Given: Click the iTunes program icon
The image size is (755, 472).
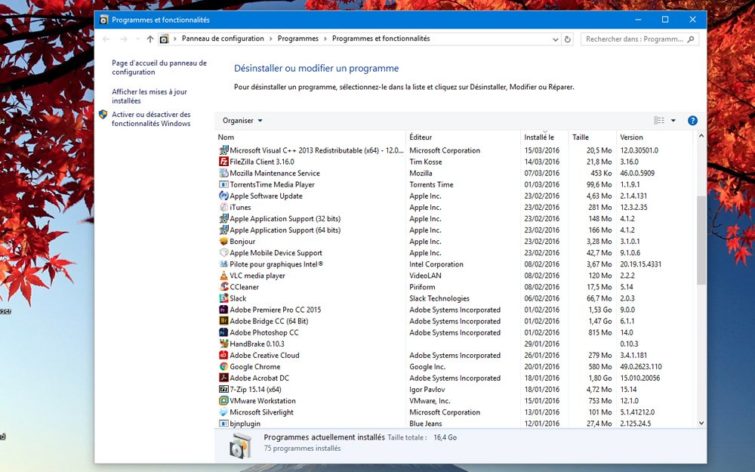Looking at the screenshot, I should tap(223, 207).
